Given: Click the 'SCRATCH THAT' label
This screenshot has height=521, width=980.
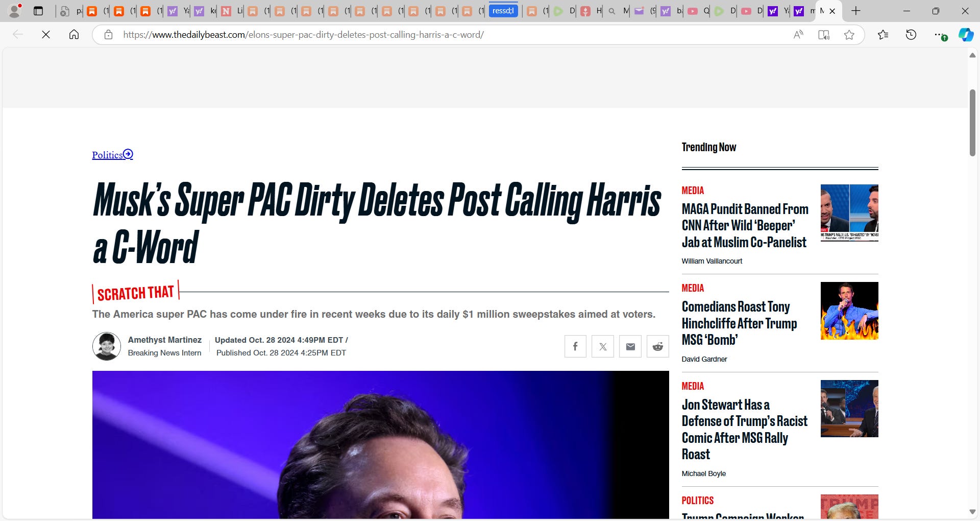Looking at the screenshot, I should 136,293.
